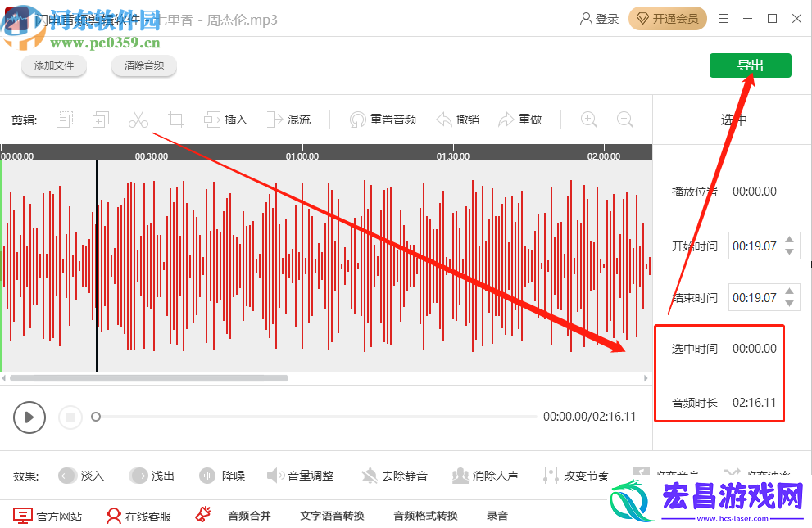Close the audio editor window

[797, 19]
